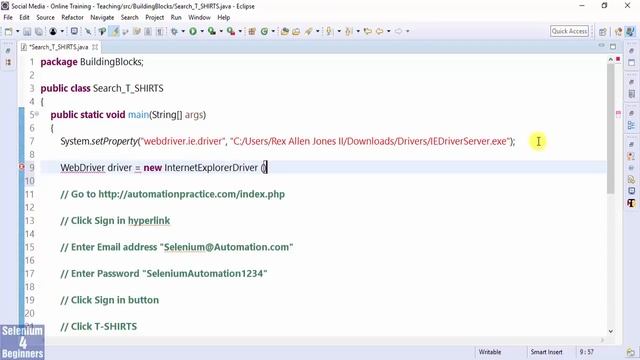Viewport: 640px width, 360px height.
Task: Click the error marker on line 9
Action: click(22, 167)
